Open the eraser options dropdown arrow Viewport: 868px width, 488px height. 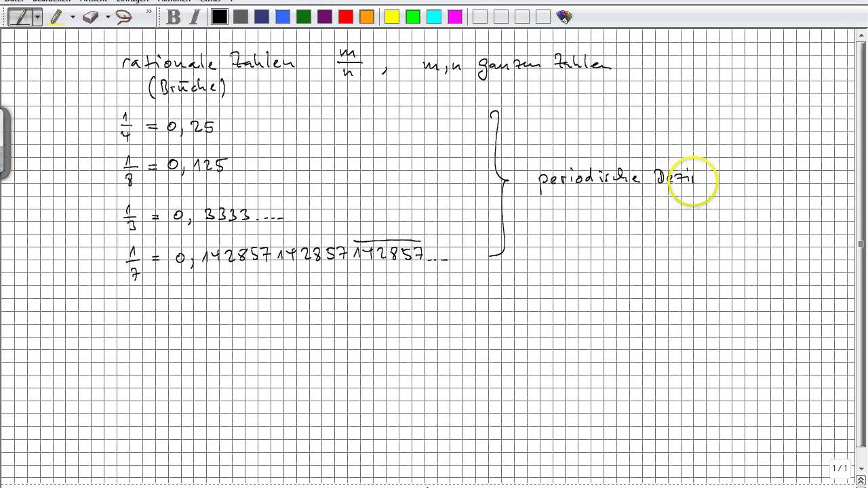coord(107,17)
